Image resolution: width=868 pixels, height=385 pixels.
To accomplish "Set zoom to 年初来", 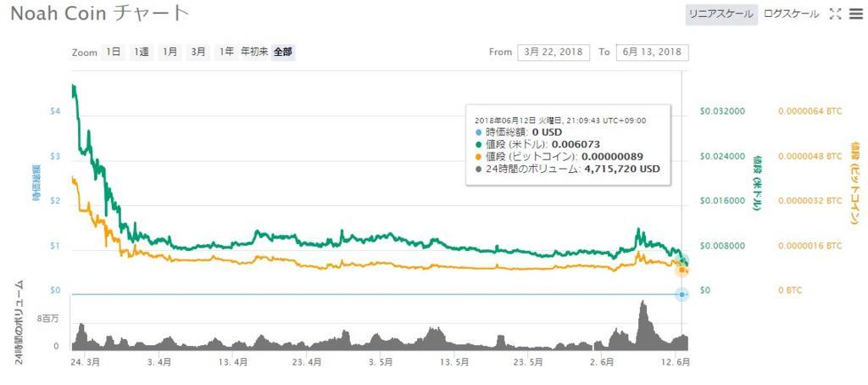I will pyautogui.click(x=254, y=52).
